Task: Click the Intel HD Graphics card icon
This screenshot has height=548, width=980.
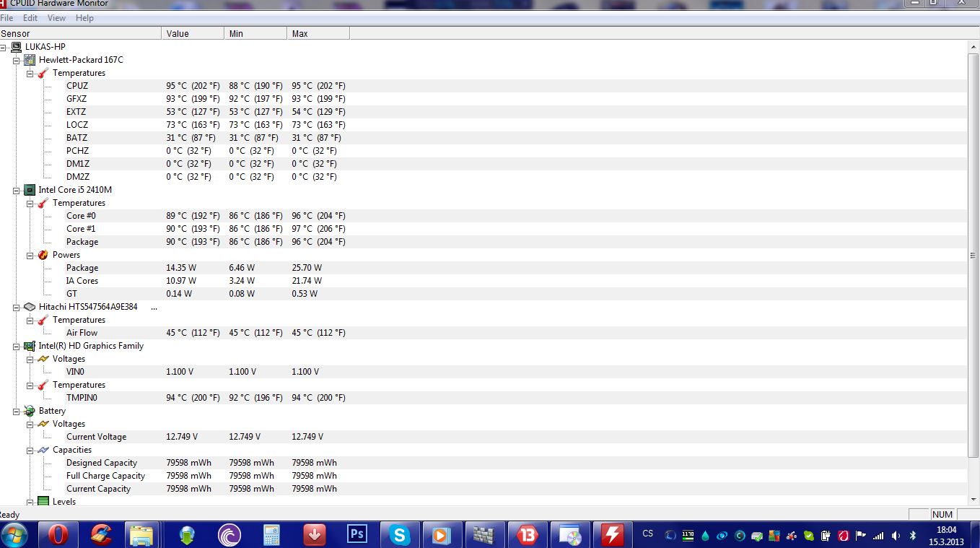Action: pyautogui.click(x=30, y=346)
